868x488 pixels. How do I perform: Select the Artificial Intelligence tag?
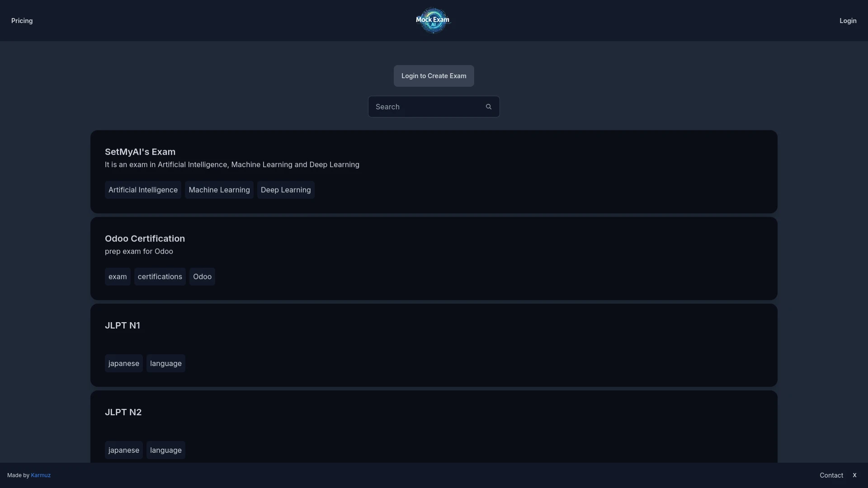coord(143,190)
